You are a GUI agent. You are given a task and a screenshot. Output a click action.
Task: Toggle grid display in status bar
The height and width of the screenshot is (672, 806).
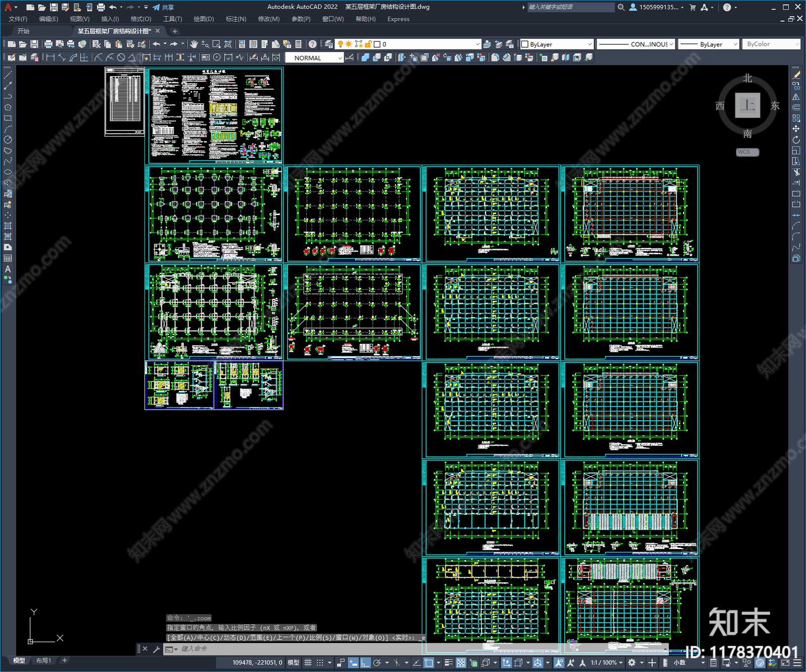tap(308, 662)
